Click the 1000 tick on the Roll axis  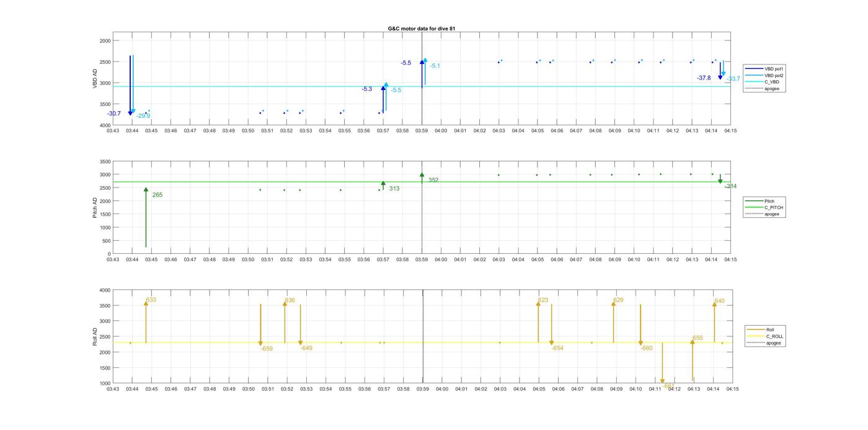pyautogui.click(x=105, y=383)
